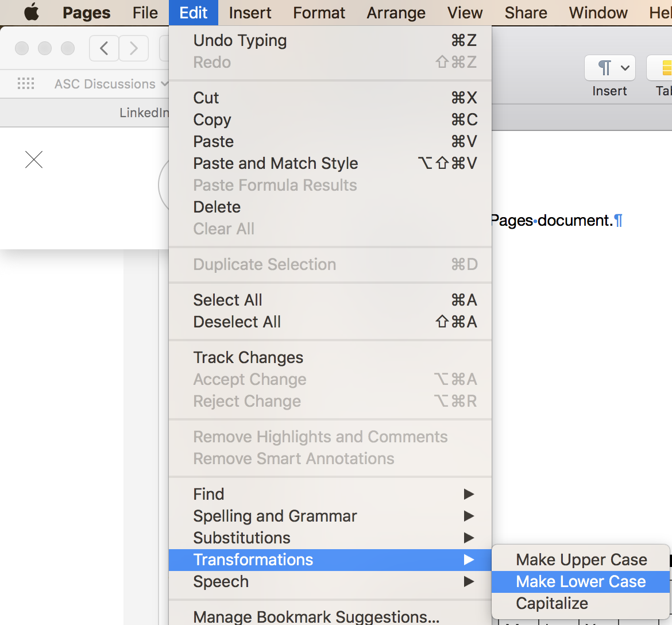Open the Format menu in the menu bar
The height and width of the screenshot is (625, 672).
319,13
